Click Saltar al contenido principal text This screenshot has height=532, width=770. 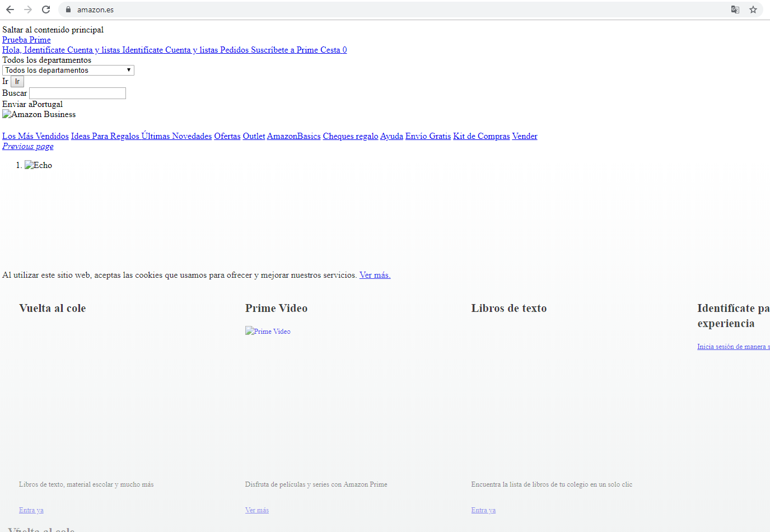pyautogui.click(x=53, y=30)
